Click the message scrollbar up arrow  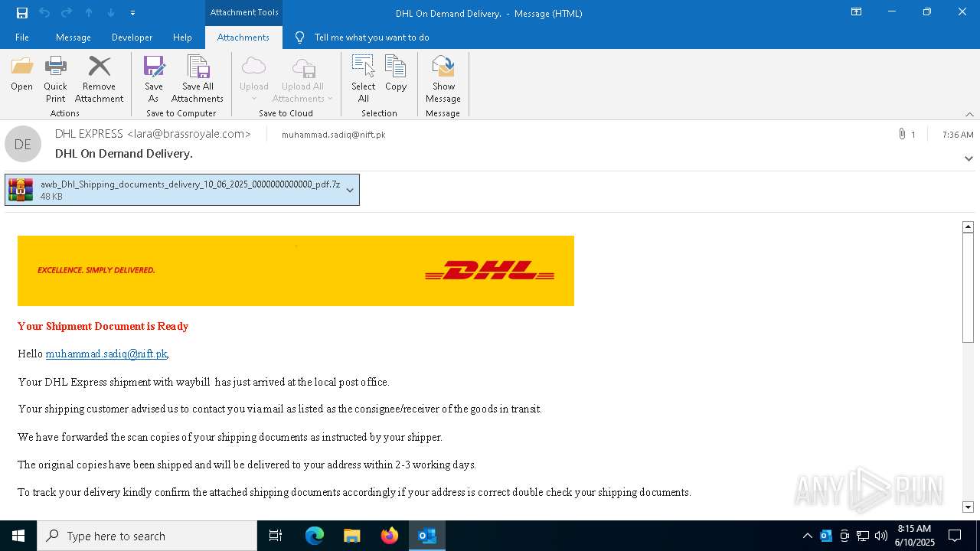click(968, 227)
